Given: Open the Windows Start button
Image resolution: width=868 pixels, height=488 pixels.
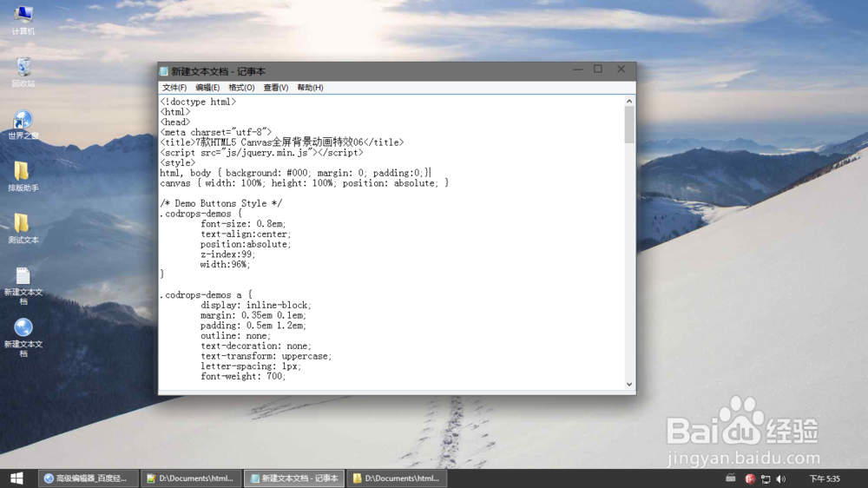Looking at the screenshot, I should (16, 478).
